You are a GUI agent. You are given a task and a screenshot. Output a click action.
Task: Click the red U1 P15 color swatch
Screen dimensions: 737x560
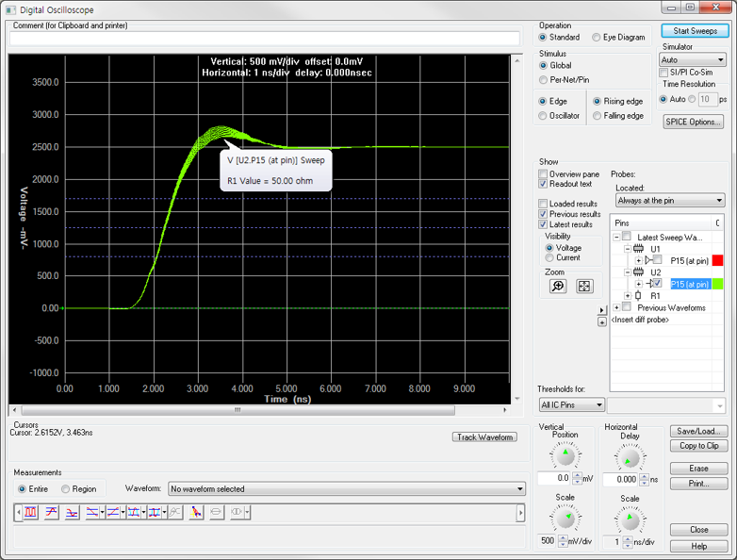[x=717, y=260]
